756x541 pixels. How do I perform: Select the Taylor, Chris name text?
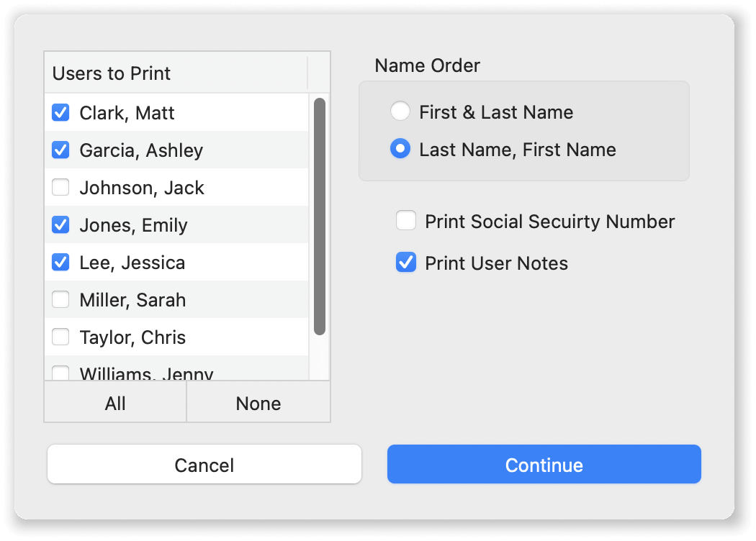132,338
